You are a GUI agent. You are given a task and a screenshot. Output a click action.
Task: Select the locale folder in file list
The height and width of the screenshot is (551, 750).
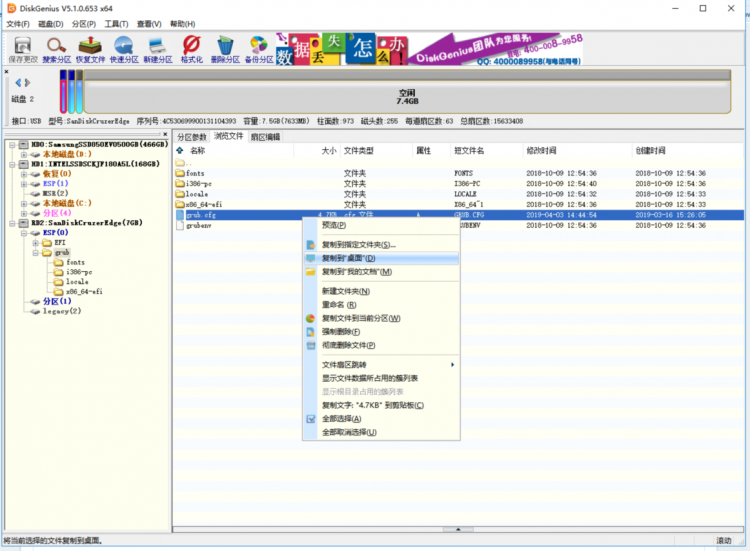coord(197,194)
